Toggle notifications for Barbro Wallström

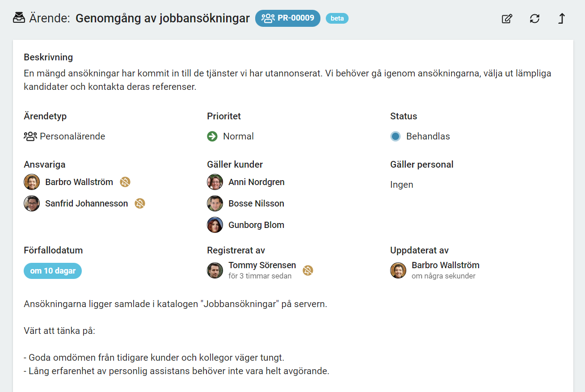(x=125, y=182)
